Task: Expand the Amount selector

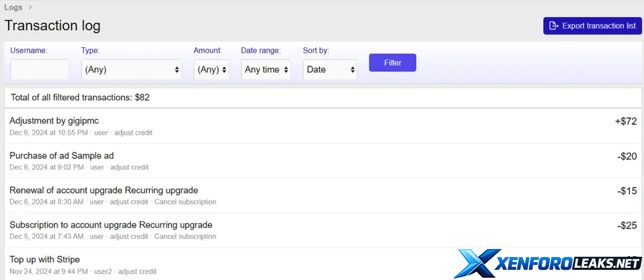Action: click(x=211, y=69)
